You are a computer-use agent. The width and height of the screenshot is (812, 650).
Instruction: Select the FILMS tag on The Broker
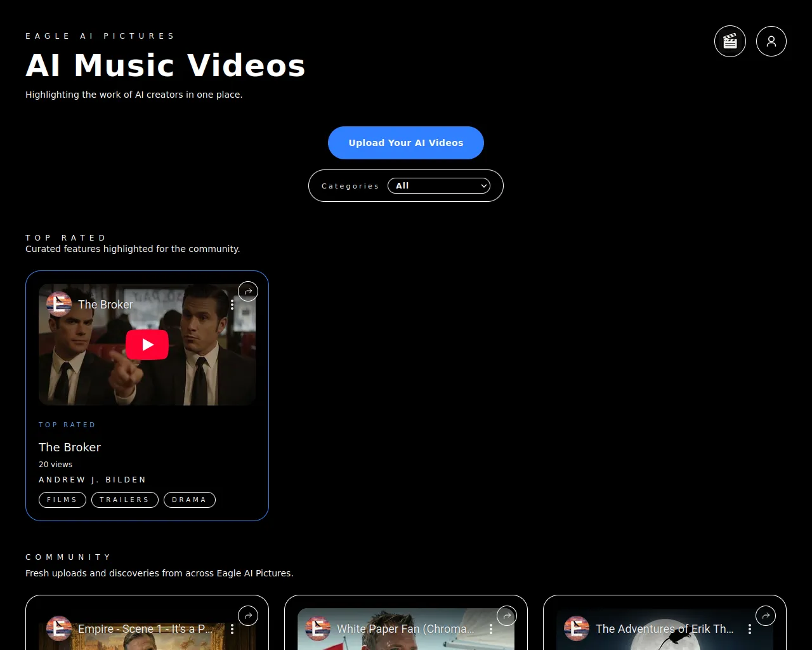click(62, 500)
